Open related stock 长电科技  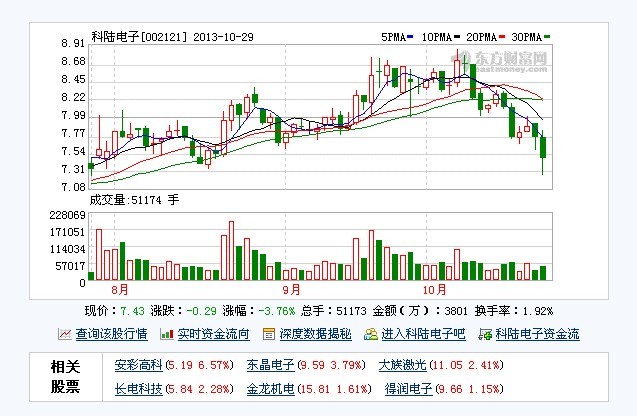tap(138, 389)
